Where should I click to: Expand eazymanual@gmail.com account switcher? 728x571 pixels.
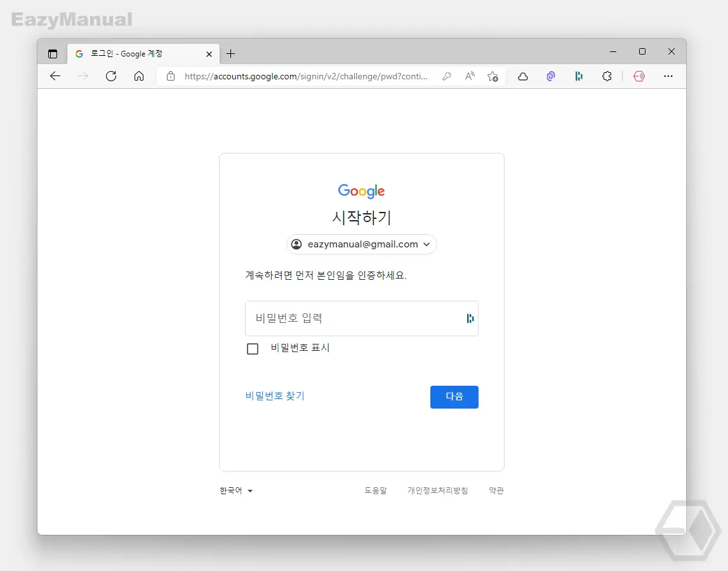[362, 244]
